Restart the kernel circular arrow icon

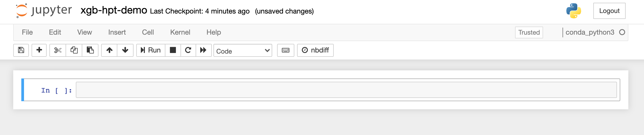click(x=188, y=50)
